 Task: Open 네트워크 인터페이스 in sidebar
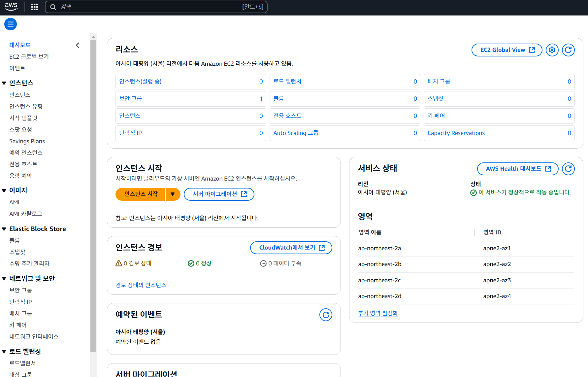pos(34,336)
